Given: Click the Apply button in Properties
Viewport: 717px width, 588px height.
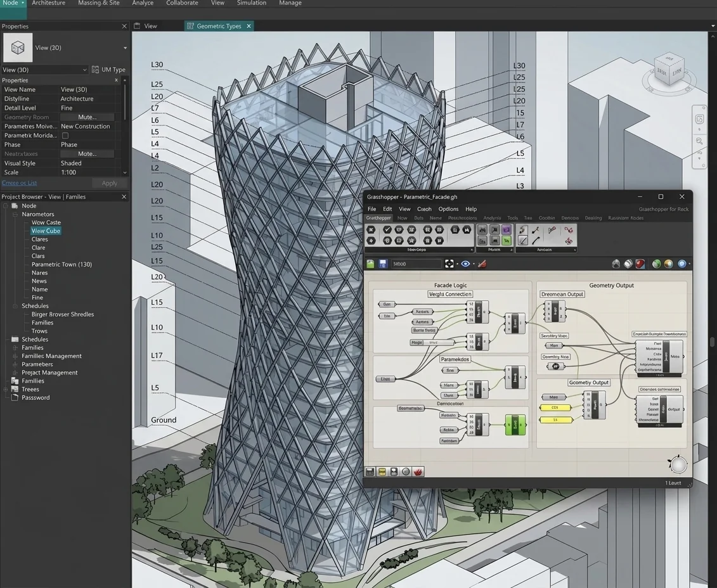Looking at the screenshot, I should [109, 183].
